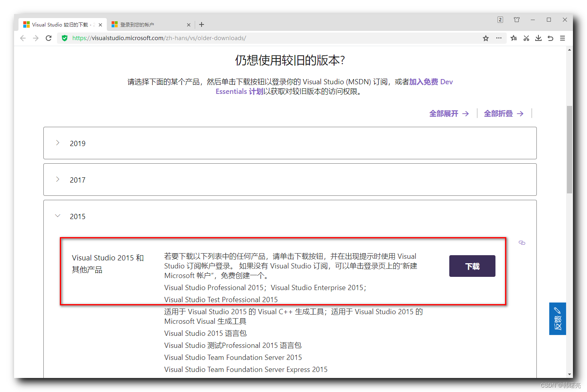Click the undo/history arrow icon in toolbar
Viewport: 587px width, 392px height.
click(550, 38)
